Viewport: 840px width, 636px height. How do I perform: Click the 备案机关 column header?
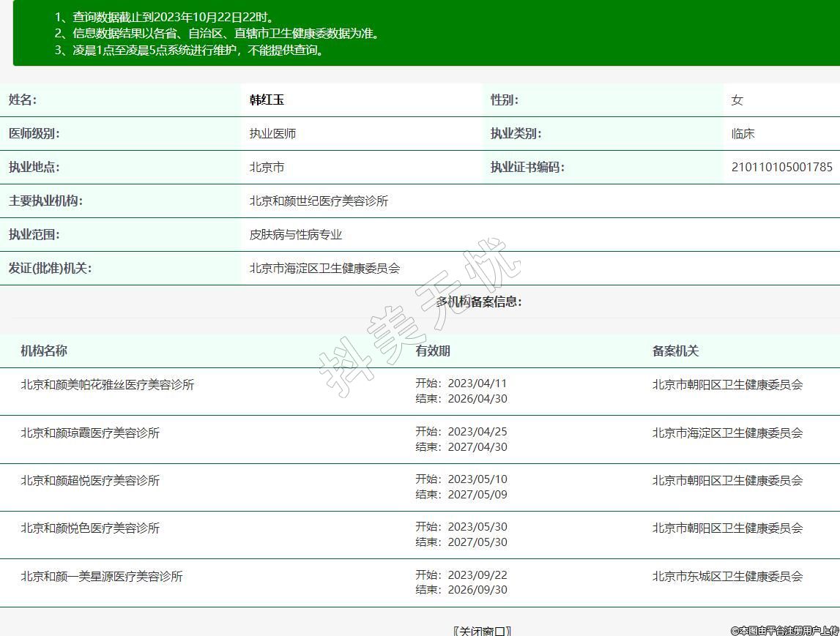click(x=675, y=351)
